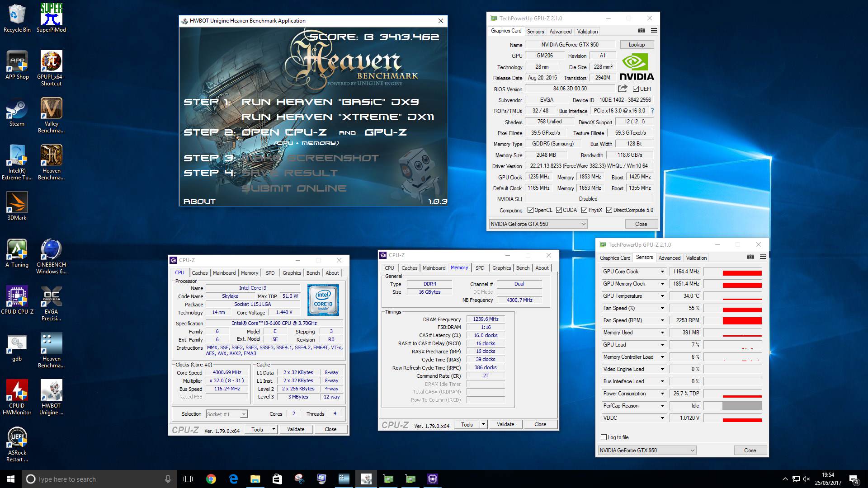The height and width of the screenshot is (488, 868).
Task: Run Heaven "Basic" DX9 benchmark
Action: (330, 102)
